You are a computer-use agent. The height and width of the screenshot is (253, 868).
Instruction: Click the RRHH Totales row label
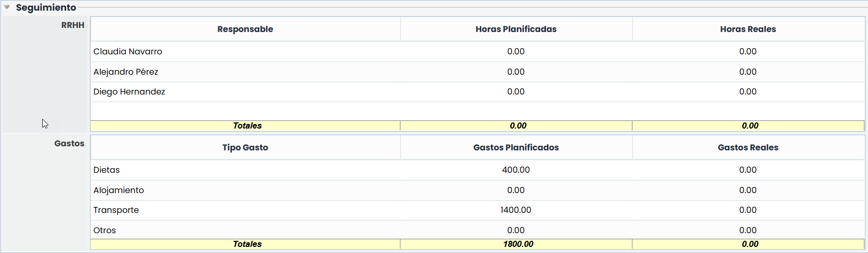coord(247,125)
